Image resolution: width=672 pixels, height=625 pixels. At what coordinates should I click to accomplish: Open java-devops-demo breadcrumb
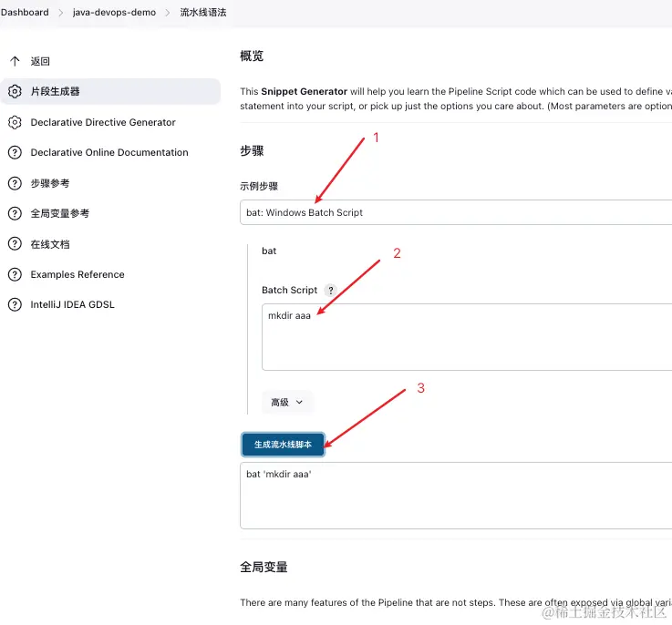tap(114, 12)
